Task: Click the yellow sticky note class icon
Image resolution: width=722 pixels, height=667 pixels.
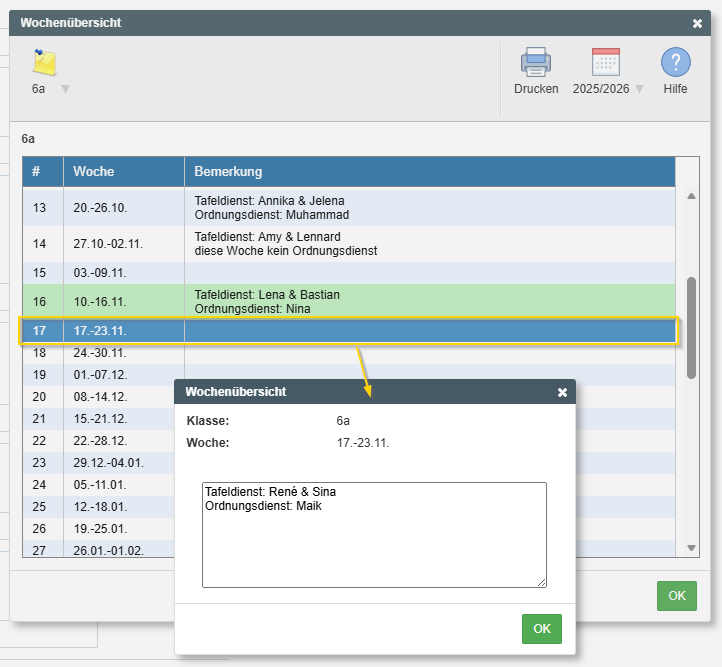Action: (44, 63)
